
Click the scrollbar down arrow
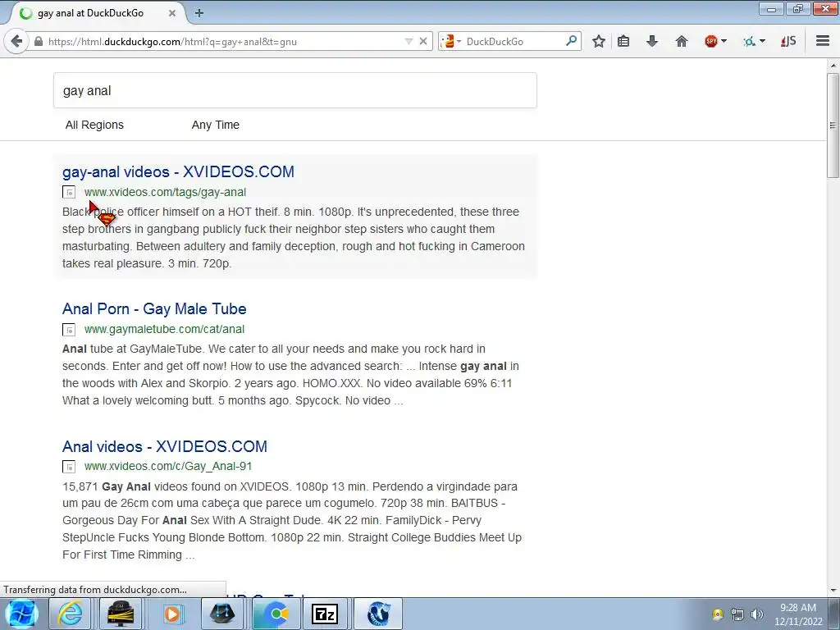coord(833,591)
